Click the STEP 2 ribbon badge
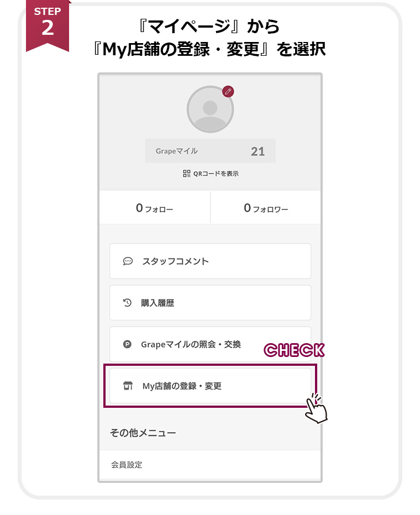 (48, 24)
